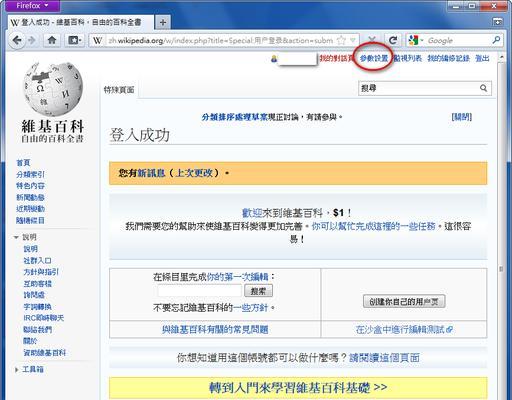
Task: Open 資助維基百科 sidebar link
Action: pos(45,352)
